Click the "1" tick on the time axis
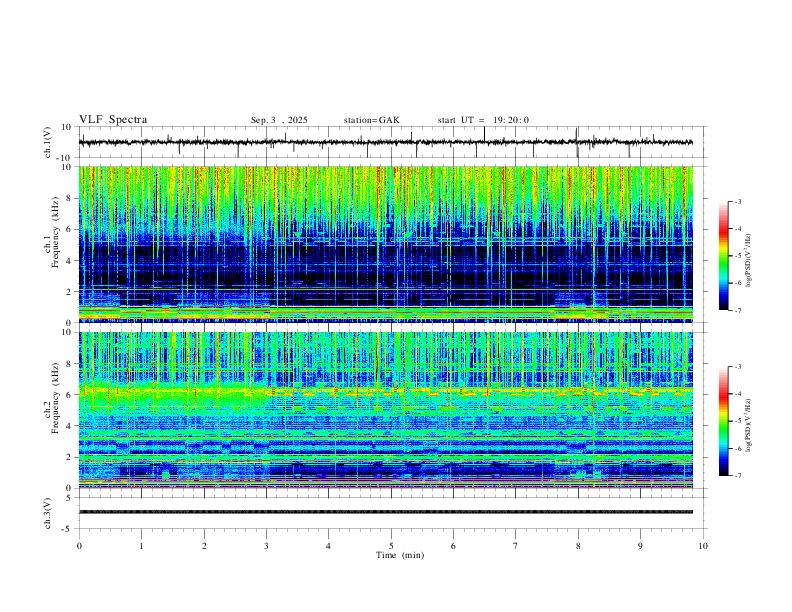This screenshot has width=792, height=612. [141, 546]
